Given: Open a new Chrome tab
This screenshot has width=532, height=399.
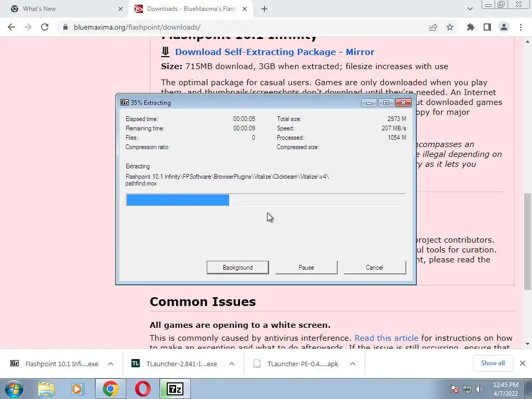Looking at the screenshot, I should coord(264,9).
